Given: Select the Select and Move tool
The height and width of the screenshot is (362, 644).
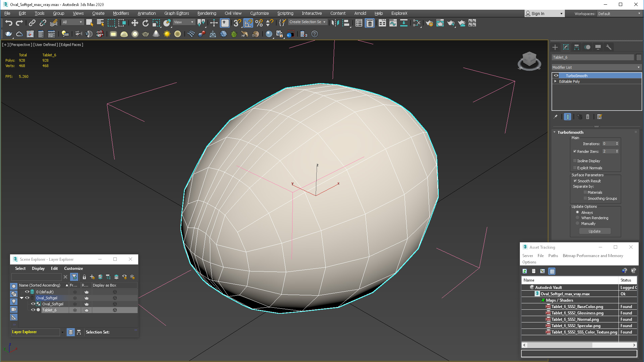Looking at the screenshot, I should (x=135, y=23).
